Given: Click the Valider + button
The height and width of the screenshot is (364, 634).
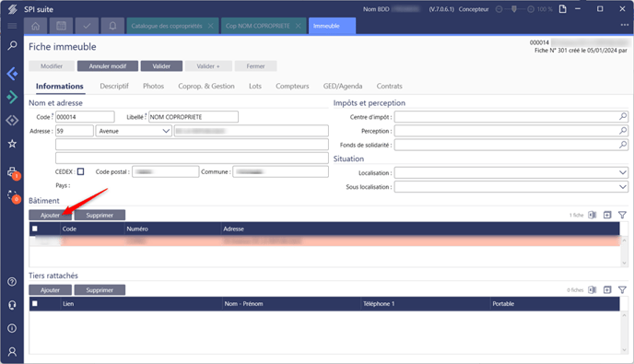Looking at the screenshot, I should (208, 66).
